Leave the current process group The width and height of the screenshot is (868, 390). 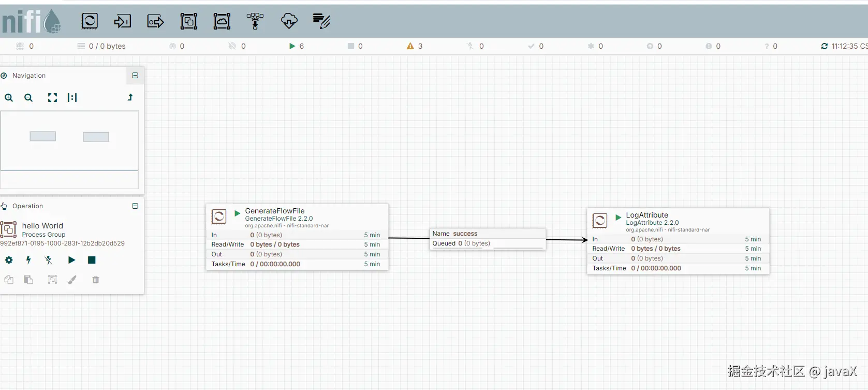[130, 97]
